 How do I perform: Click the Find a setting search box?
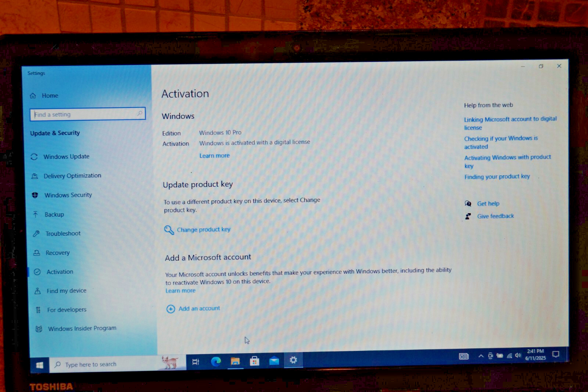87,114
